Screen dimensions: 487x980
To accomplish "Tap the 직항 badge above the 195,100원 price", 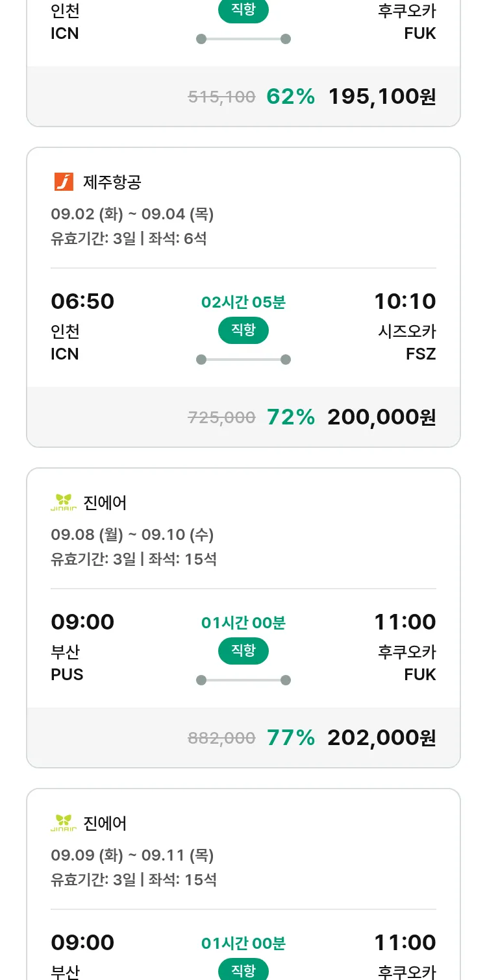I will point(243,11).
